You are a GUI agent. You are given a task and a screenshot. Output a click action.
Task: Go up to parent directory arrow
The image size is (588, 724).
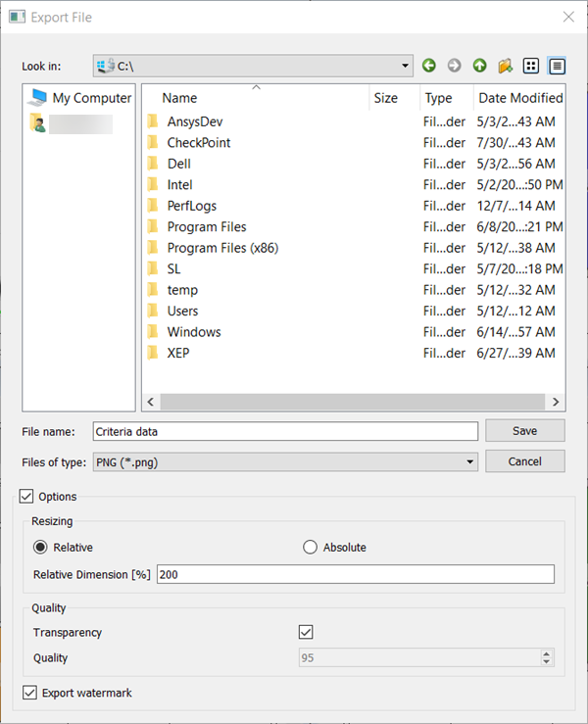(x=479, y=66)
